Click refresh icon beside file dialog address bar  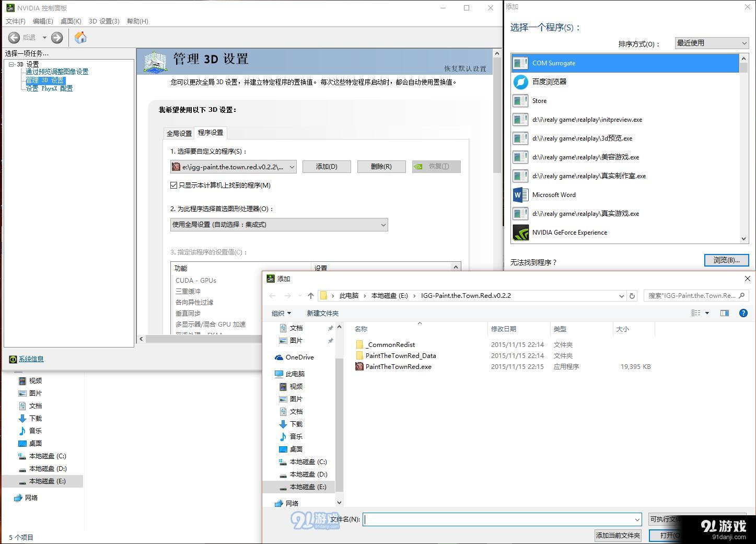pos(632,296)
